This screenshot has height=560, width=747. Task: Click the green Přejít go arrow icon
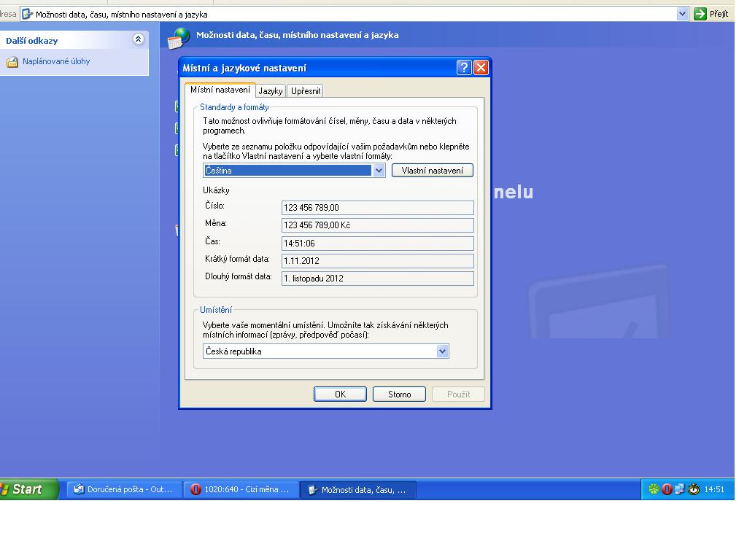pos(700,14)
